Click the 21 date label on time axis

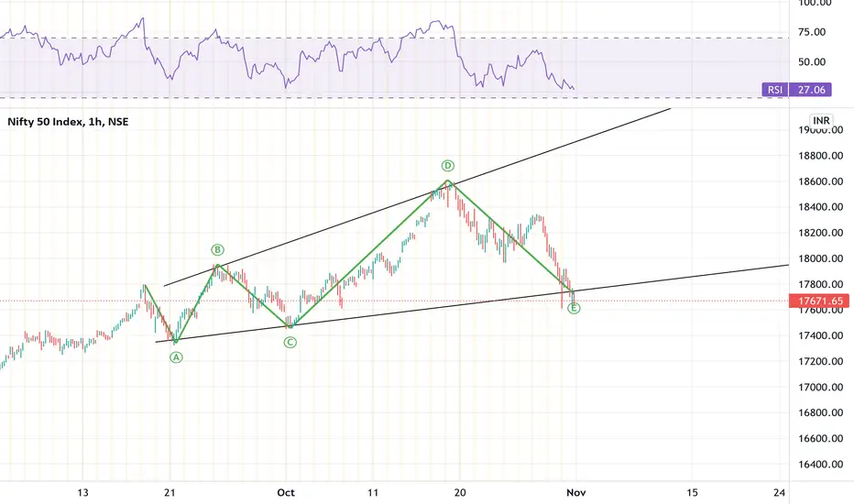pyautogui.click(x=170, y=493)
